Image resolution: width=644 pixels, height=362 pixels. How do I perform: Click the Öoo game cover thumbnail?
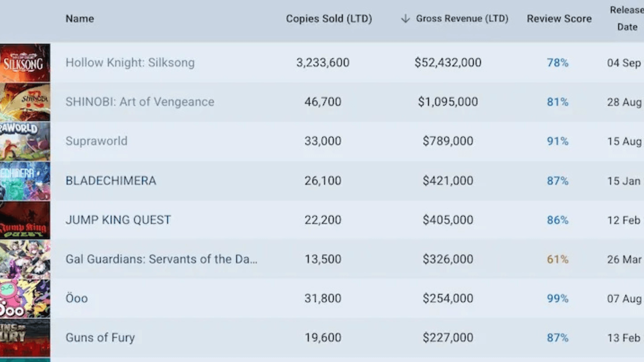click(25, 298)
